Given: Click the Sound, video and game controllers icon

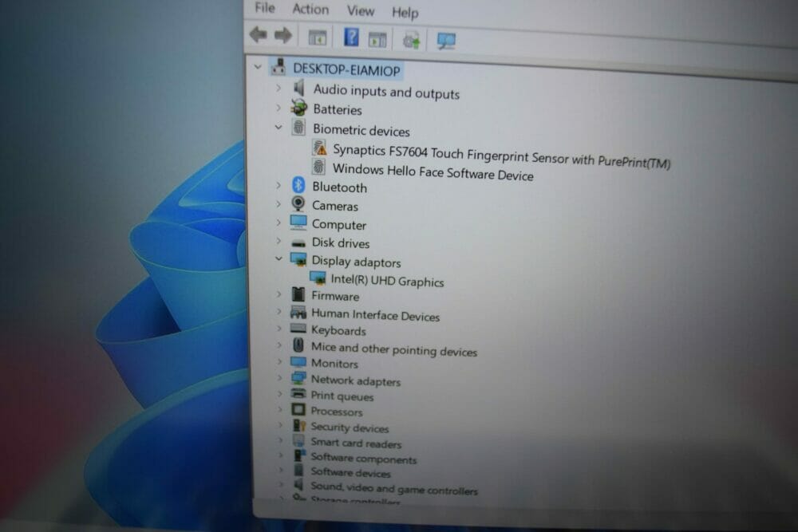Looking at the screenshot, I should [x=298, y=485].
